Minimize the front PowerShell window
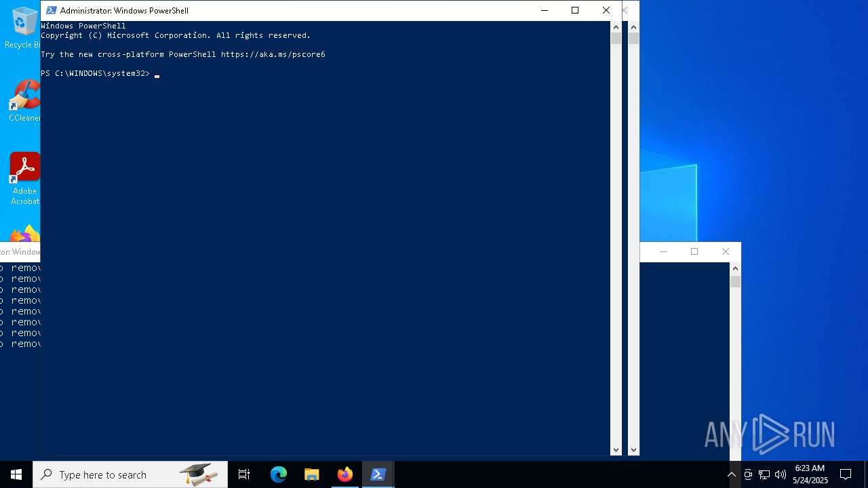Image resolution: width=868 pixels, height=488 pixels. pos(545,10)
